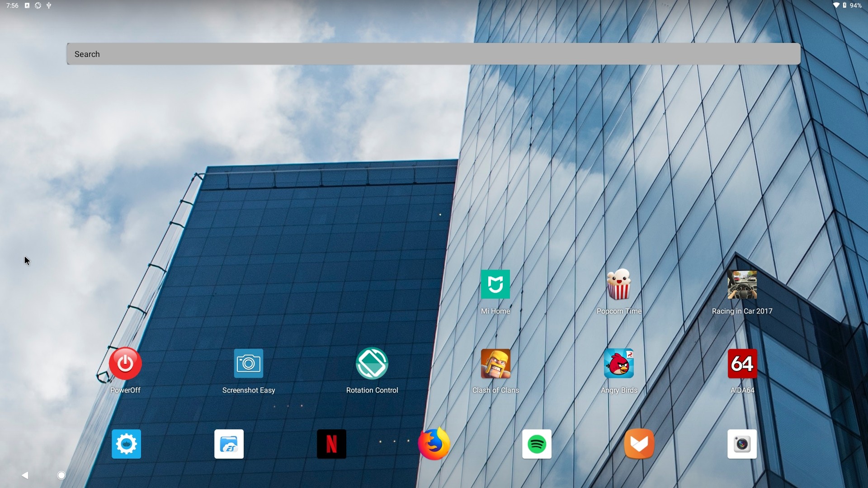The width and height of the screenshot is (868, 488).
Task: Click the Wi-Fi status icon
Action: (836, 5)
